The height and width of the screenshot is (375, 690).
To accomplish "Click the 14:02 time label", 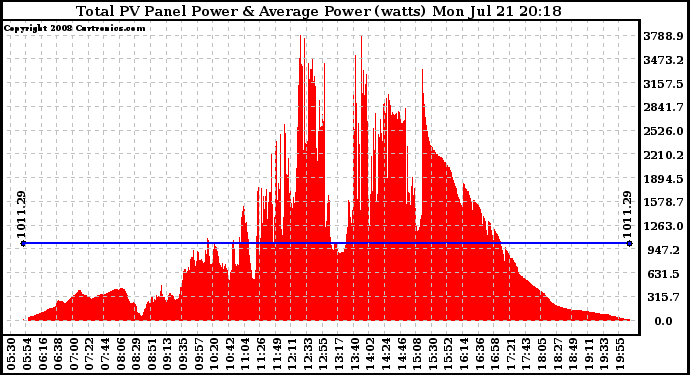I will tap(370, 354).
